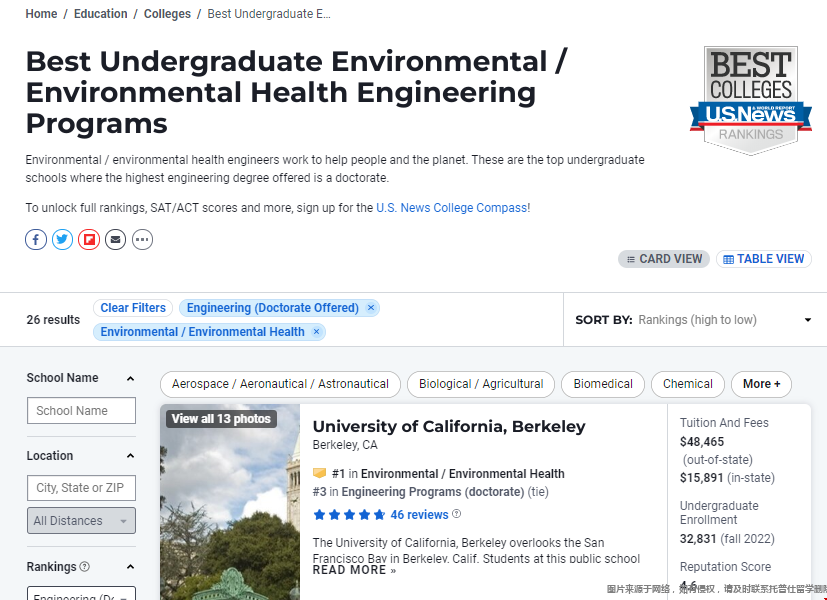Viewport: 827px width, 600px height.
Task: Click the '26 results' count text
Action: coord(53,320)
